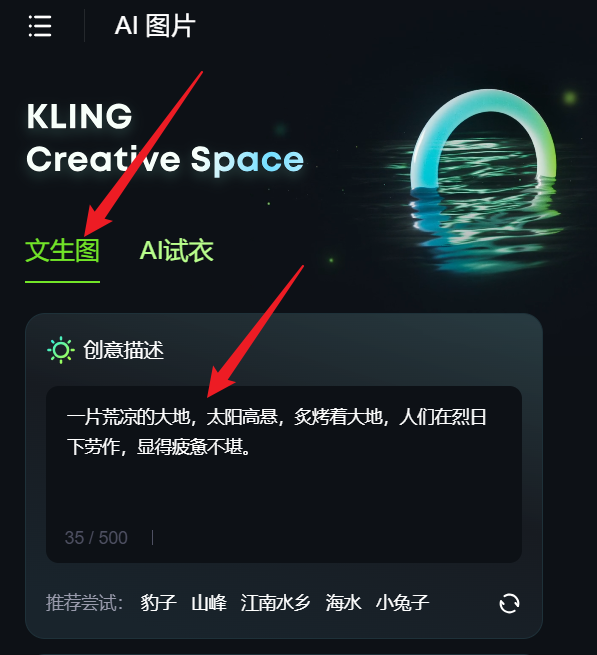This screenshot has height=655, width=597.
Task: Choose the 山峰 suggestion
Action: point(209,603)
